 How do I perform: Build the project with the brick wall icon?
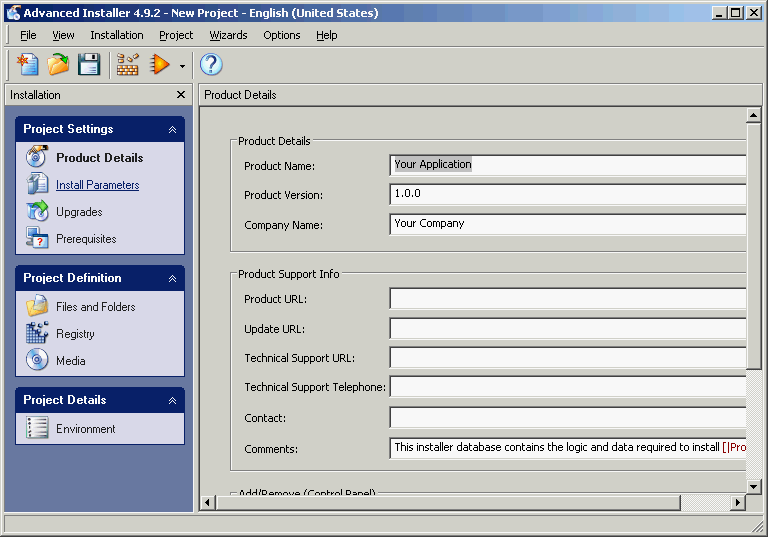tap(127, 64)
